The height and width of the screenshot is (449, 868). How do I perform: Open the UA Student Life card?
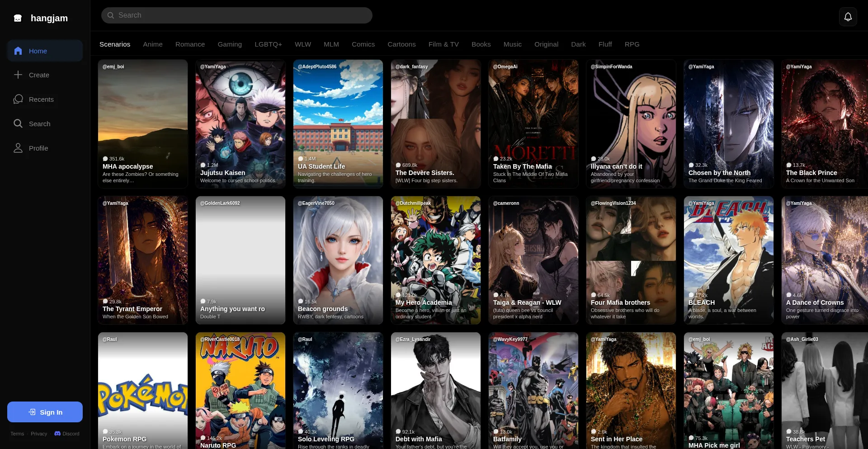pyautogui.click(x=338, y=123)
